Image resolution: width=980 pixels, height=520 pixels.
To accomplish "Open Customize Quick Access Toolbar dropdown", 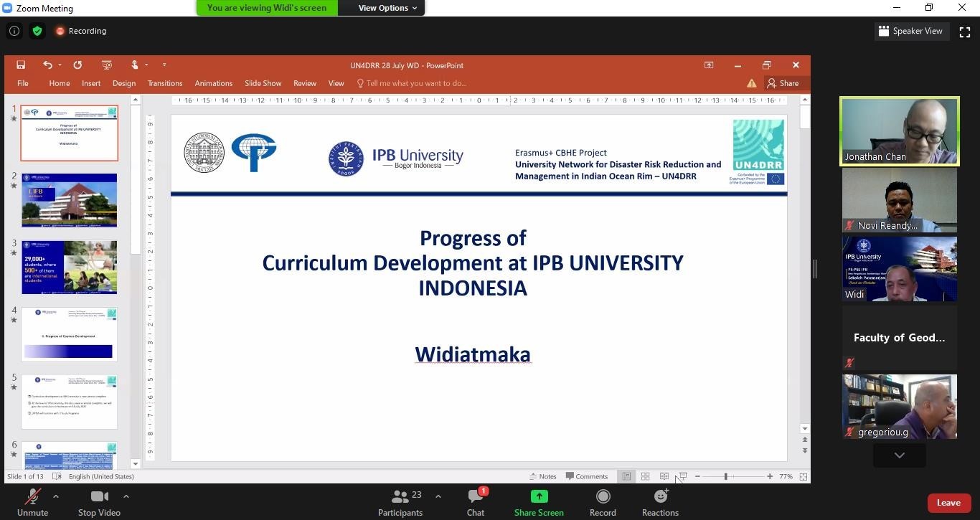I will tap(164, 65).
